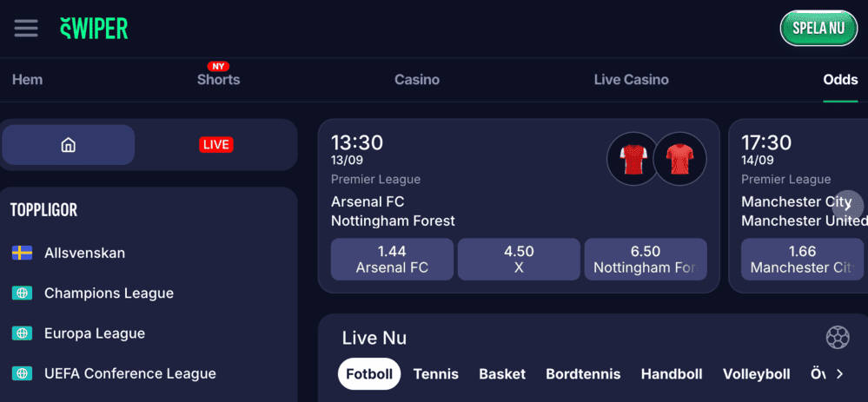Click the globe icon beside Europa League
Screen dimensions: 868x402
click(22, 333)
